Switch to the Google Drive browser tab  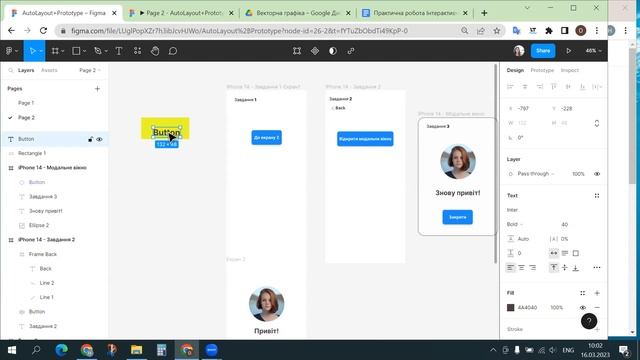pos(298,13)
